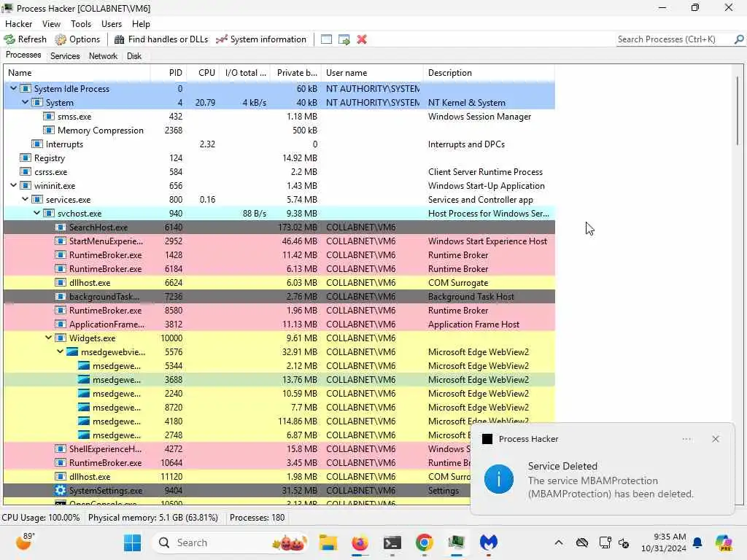Switch to the Services tab
The image size is (747, 560).
65,55
